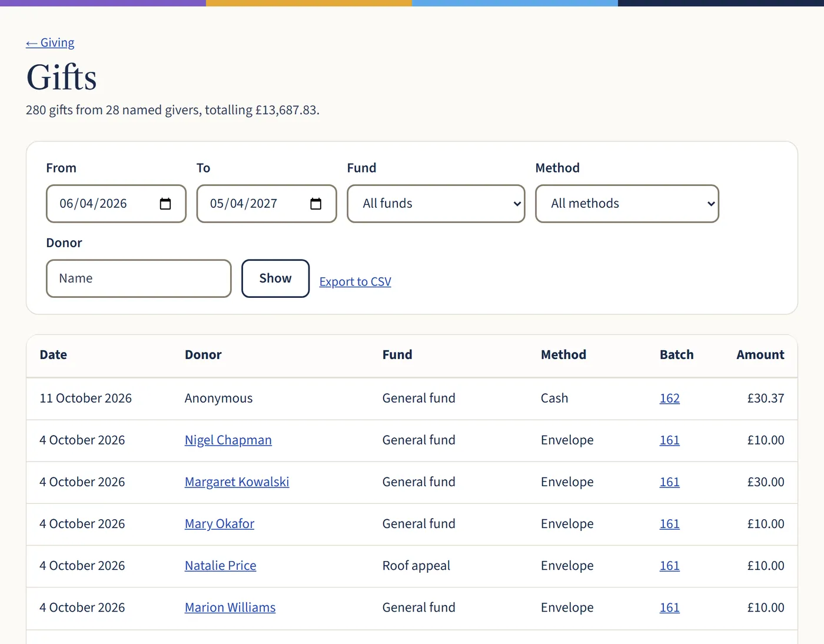Open batch 161 in Margaret Kowalski row
The width and height of the screenshot is (824, 644).
(x=670, y=482)
